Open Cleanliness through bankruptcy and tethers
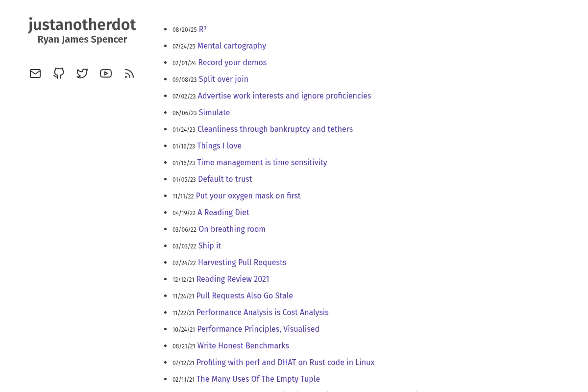Screen dimensions: 588x392 (x=275, y=129)
